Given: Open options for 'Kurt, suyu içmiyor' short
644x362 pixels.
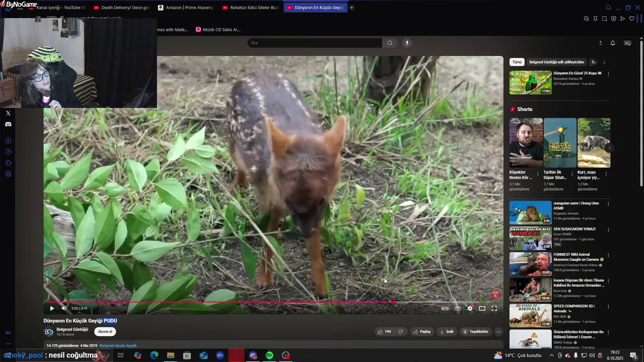Looking at the screenshot, I should (606, 174).
